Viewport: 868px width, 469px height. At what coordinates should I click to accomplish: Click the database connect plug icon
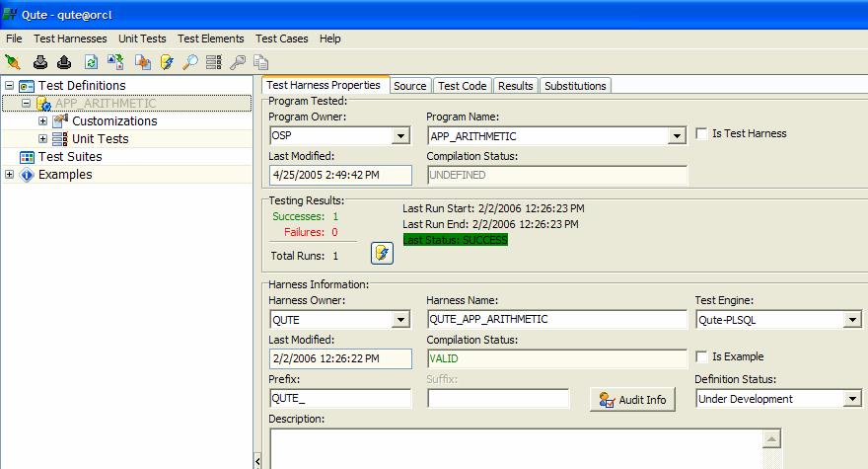tap(13, 62)
